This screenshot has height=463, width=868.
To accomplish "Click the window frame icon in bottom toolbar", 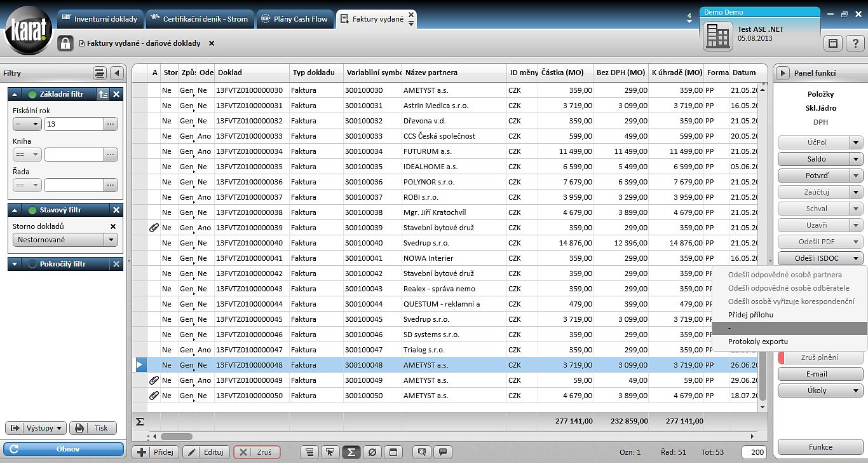I will point(393,452).
